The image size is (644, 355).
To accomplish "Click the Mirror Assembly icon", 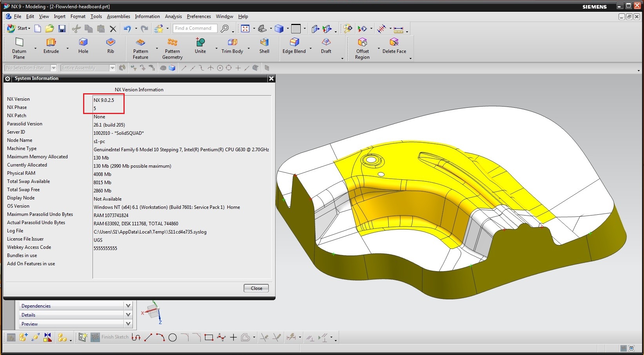I will coord(48,337).
